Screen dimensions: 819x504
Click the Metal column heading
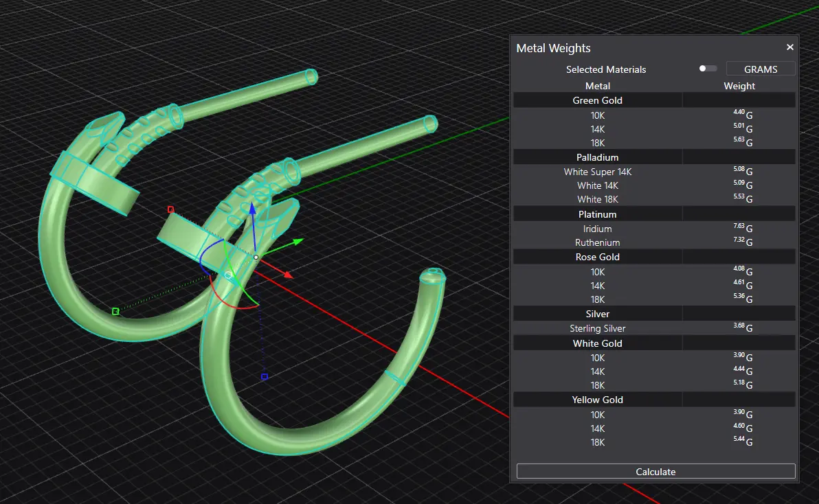[x=597, y=86]
